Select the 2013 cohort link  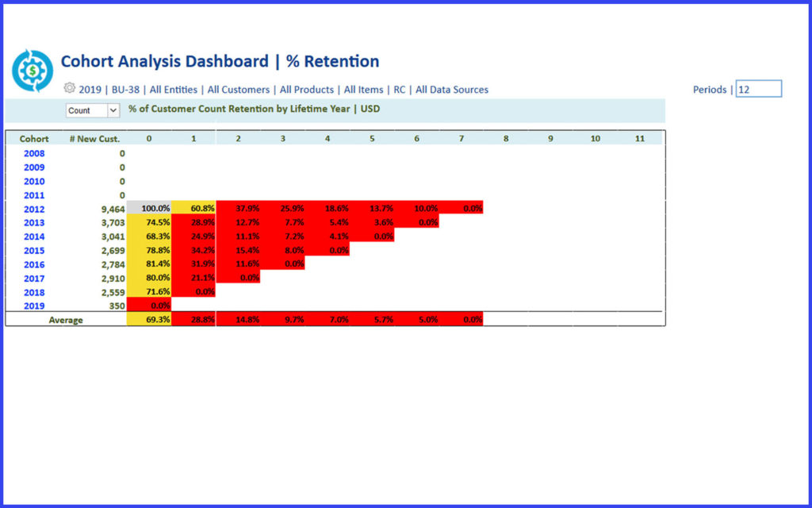coord(34,222)
